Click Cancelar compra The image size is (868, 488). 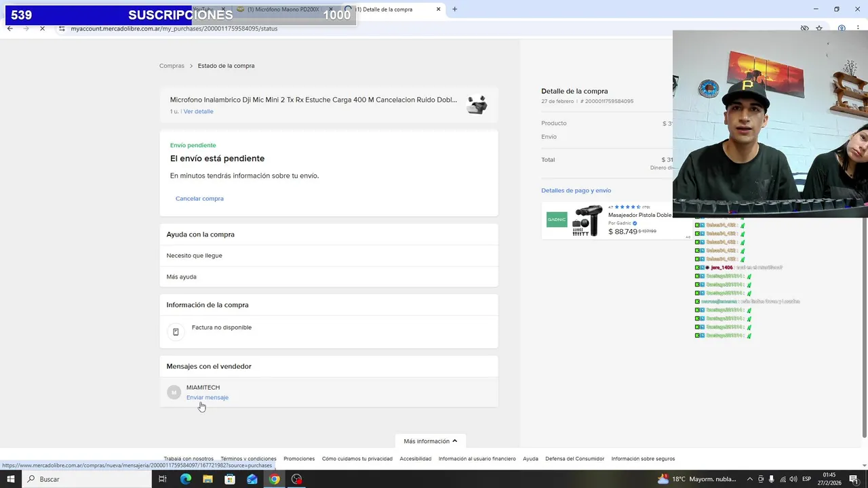coord(199,199)
